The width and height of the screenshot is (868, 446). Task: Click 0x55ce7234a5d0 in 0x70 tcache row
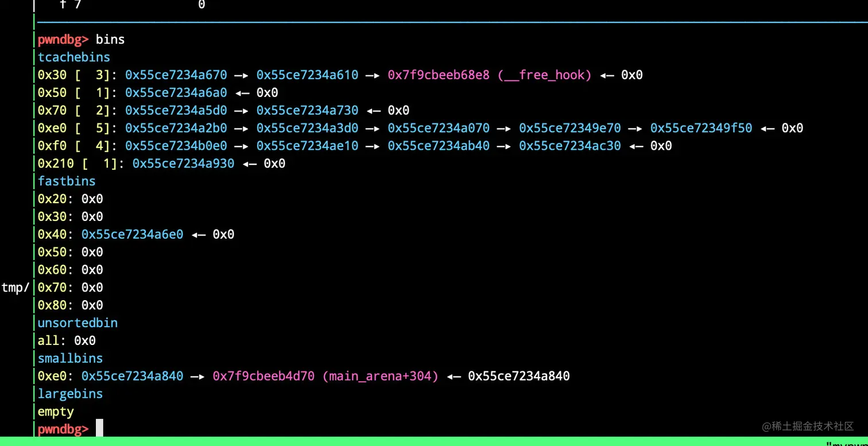[176, 111]
